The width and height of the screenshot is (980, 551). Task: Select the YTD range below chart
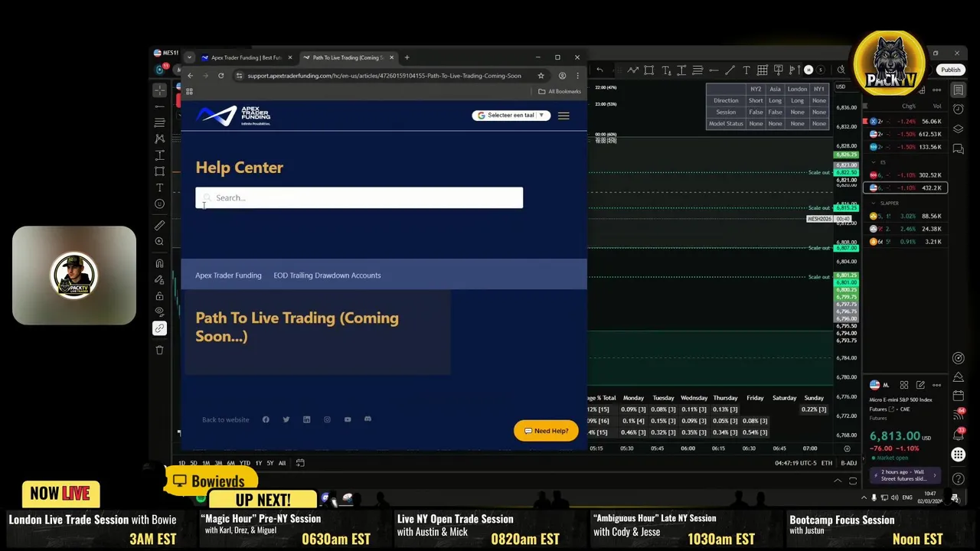point(244,463)
